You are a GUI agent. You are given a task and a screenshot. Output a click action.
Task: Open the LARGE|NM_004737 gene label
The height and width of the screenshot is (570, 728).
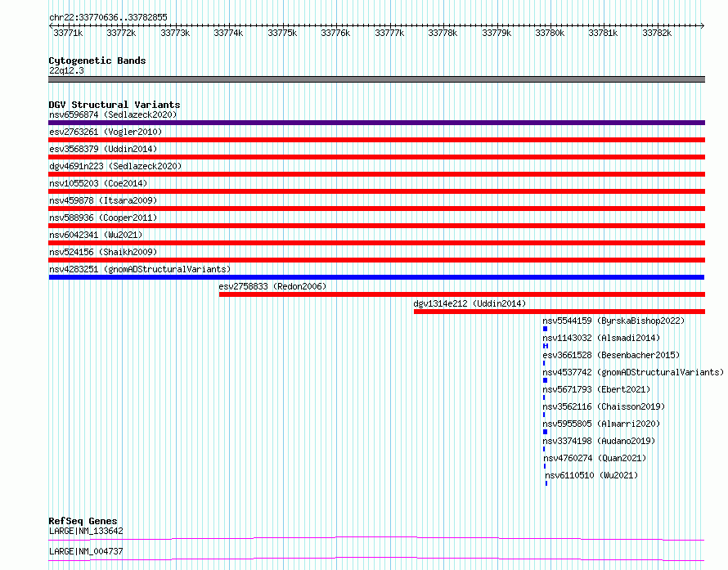click(x=86, y=551)
